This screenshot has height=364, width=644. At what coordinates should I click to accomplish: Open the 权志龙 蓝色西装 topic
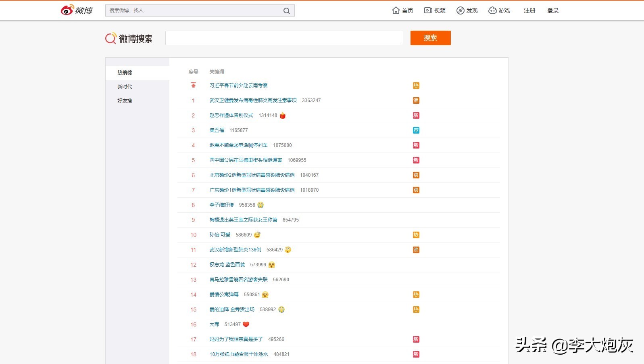[227, 265]
